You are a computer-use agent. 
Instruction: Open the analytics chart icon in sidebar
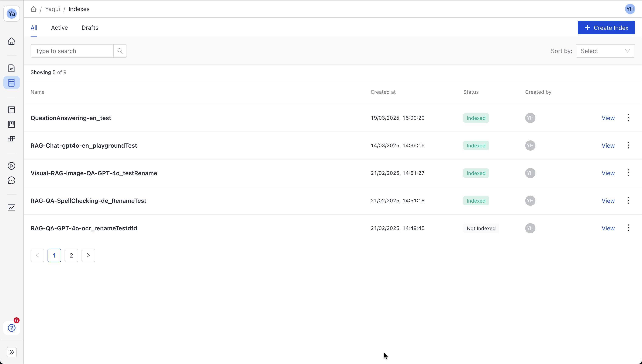[x=11, y=207]
